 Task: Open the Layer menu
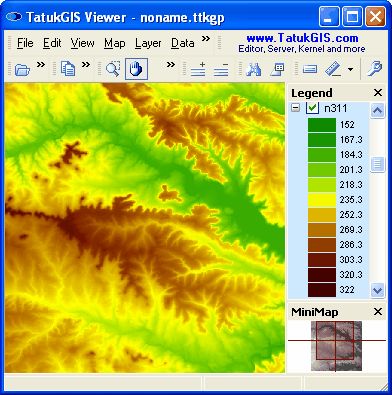tap(148, 43)
